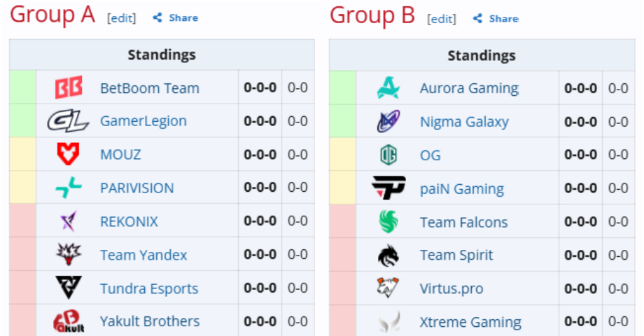
Task: Open the Share option for Group B
Action: [x=496, y=18]
